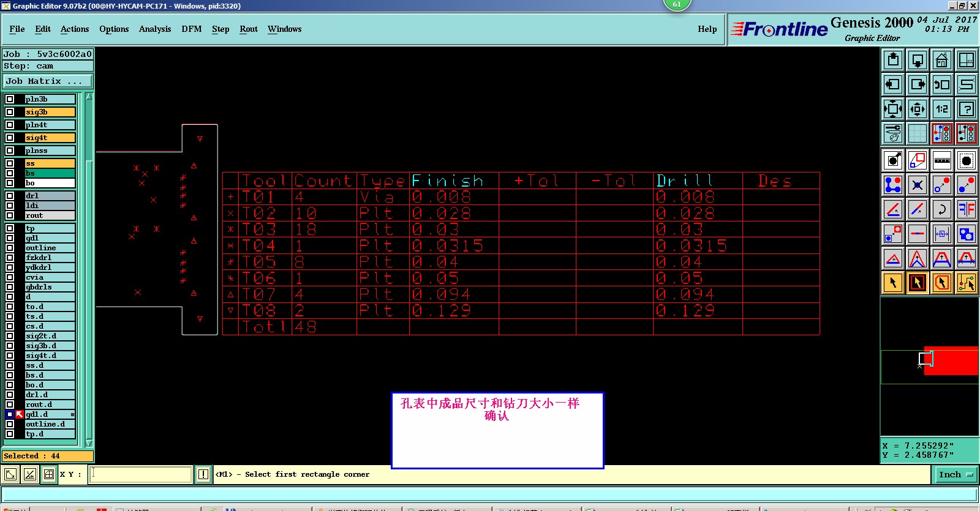
Task: Toggle display box for layer gdl.d
Action: (10, 414)
